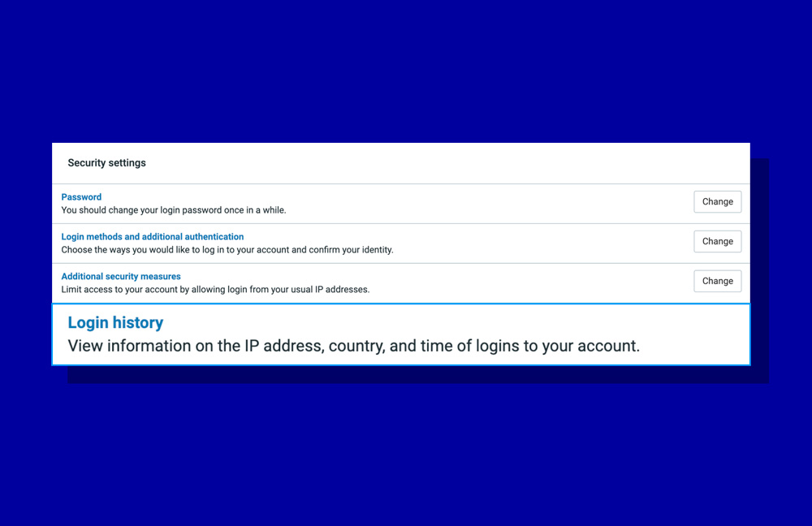Image resolution: width=812 pixels, height=526 pixels.
Task: Open the Password settings link
Action: pyautogui.click(x=81, y=197)
